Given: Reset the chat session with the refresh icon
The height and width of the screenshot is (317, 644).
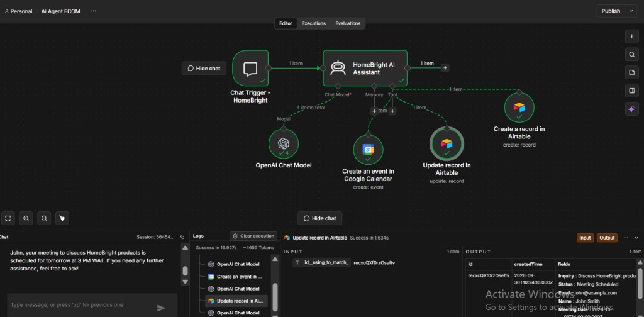Looking at the screenshot, I should point(182,237).
